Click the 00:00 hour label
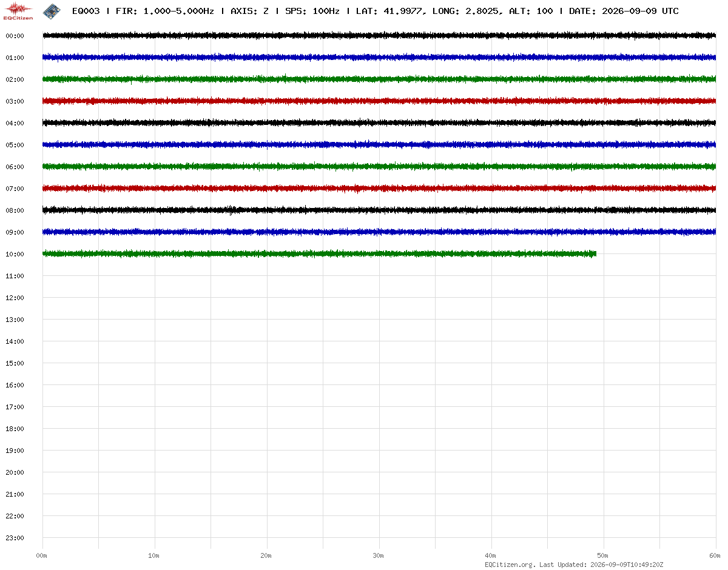This screenshot has width=728, height=570. coord(15,36)
